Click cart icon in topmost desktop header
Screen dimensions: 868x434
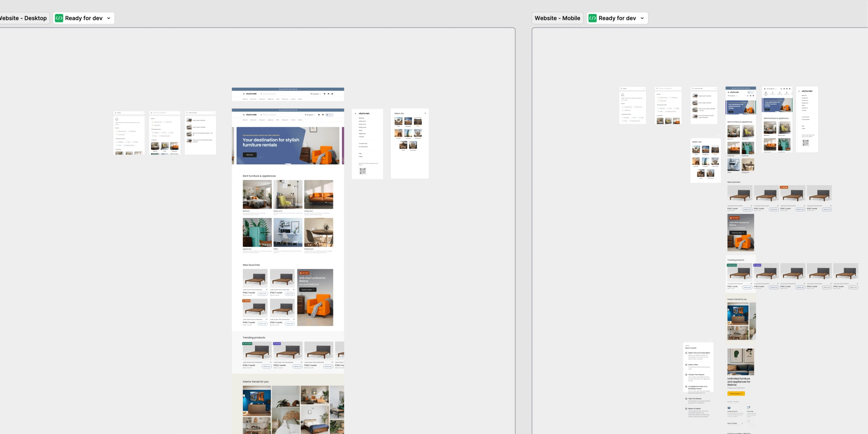point(328,94)
